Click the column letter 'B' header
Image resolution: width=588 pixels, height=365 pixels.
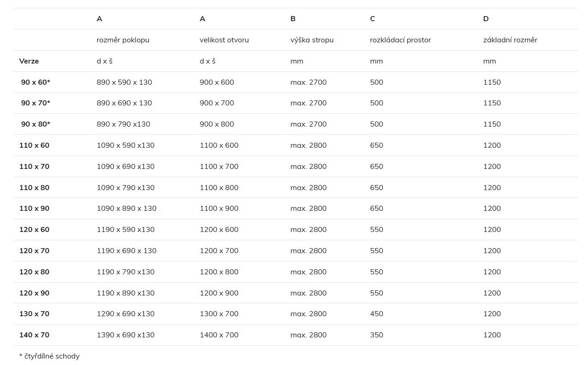coord(293,19)
